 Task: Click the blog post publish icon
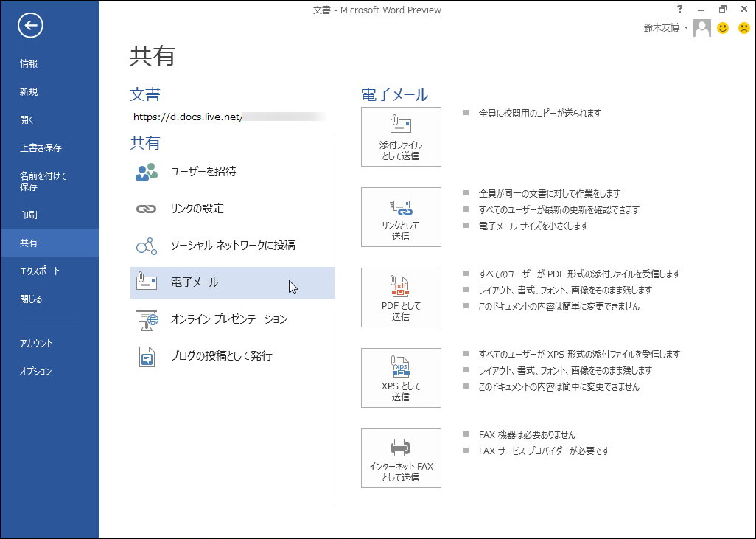(x=147, y=357)
